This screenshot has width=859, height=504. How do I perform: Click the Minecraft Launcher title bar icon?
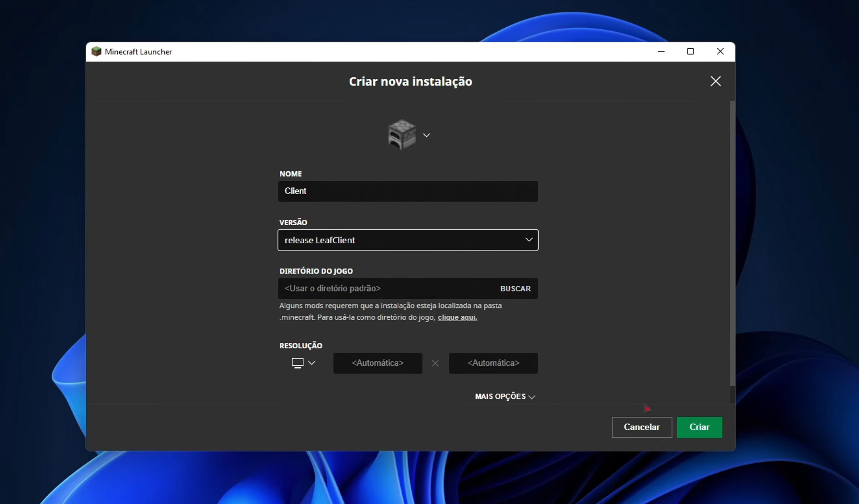click(96, 52)
